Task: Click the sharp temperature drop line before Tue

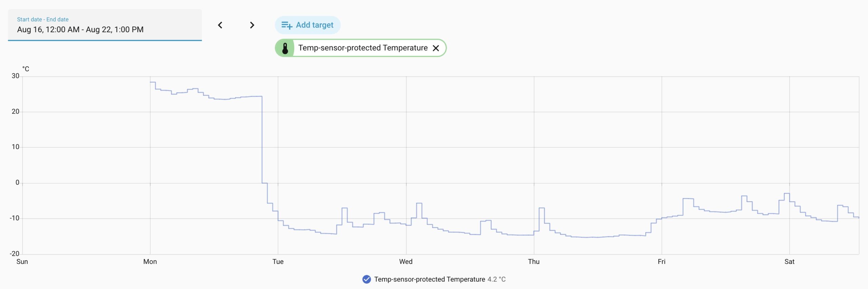Action: [x=262, y=140]
